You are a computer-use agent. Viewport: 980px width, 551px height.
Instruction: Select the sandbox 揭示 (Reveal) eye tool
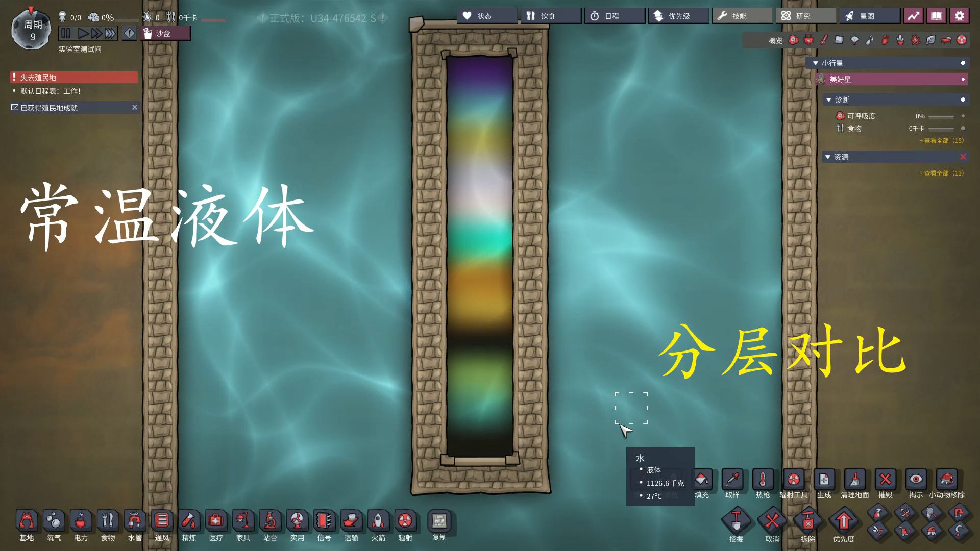(916, 480)
